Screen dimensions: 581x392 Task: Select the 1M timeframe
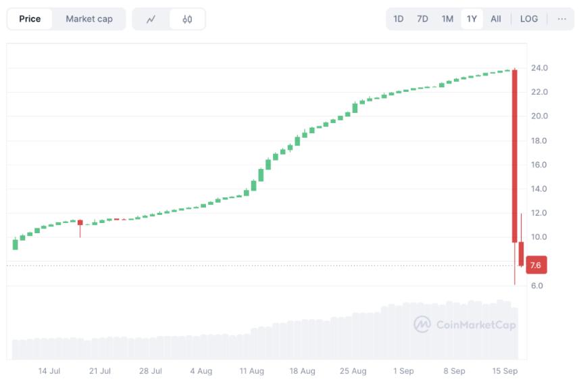pyautogui.click(x=447, y=19)
